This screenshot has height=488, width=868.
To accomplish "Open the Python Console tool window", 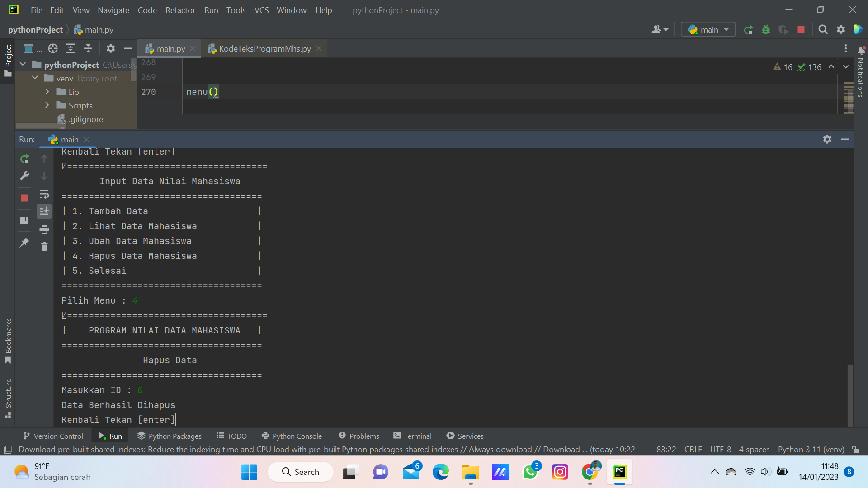I will tap(292, 436).
